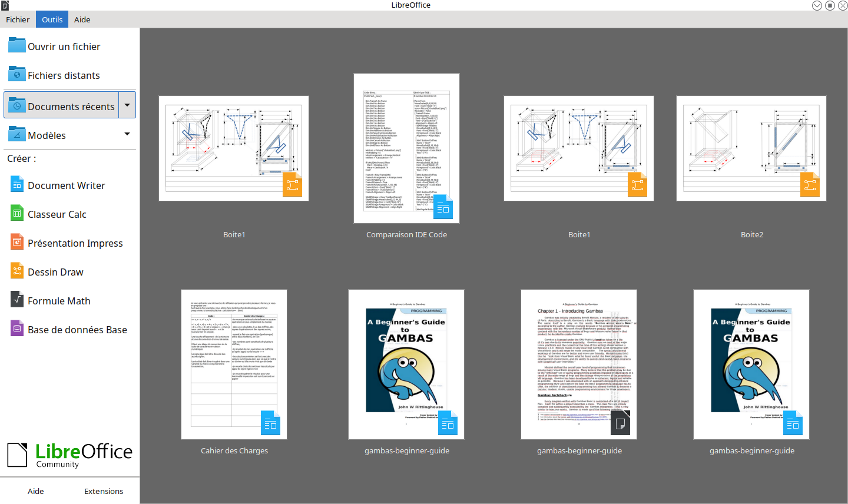Click the Présentation Impress icon

pos(17,242)
